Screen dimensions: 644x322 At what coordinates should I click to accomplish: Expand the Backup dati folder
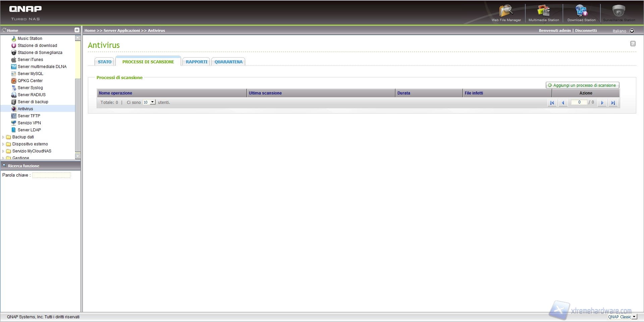(3, 137)
